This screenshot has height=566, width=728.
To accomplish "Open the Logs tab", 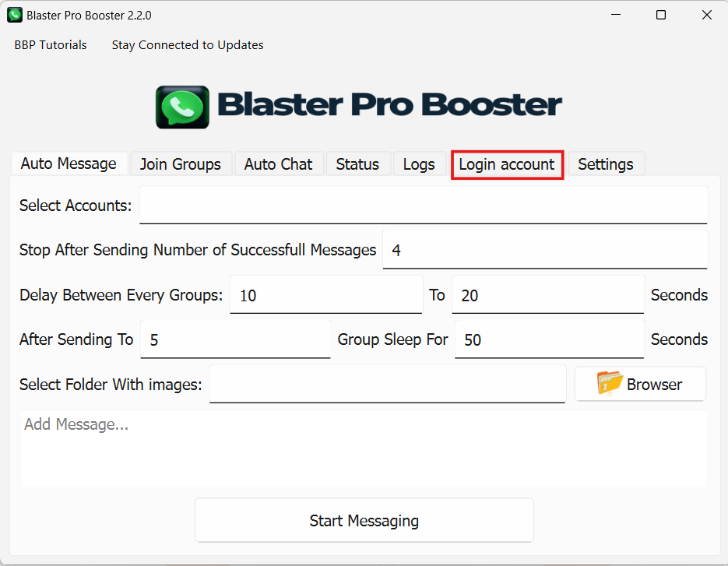I will 419,164.
